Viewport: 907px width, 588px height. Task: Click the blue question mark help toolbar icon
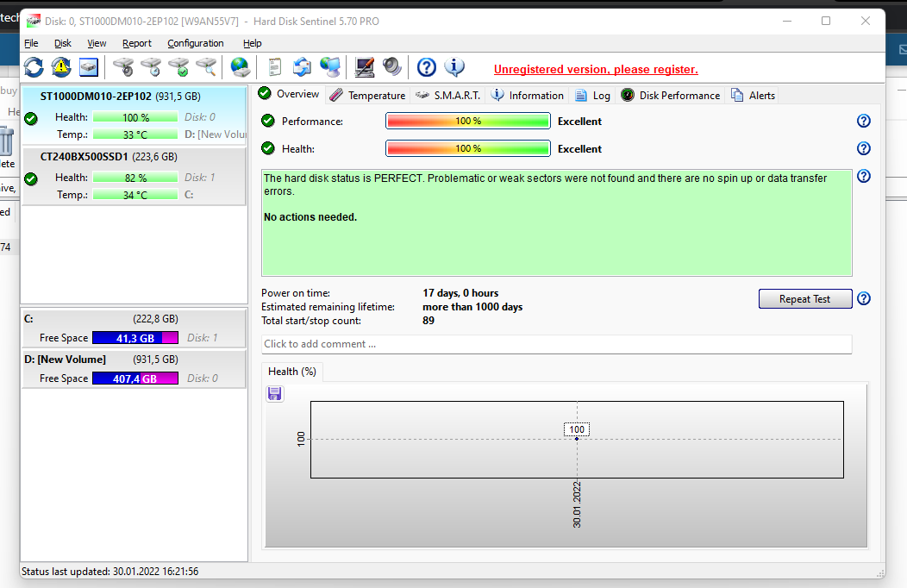[x=427, y=67]
